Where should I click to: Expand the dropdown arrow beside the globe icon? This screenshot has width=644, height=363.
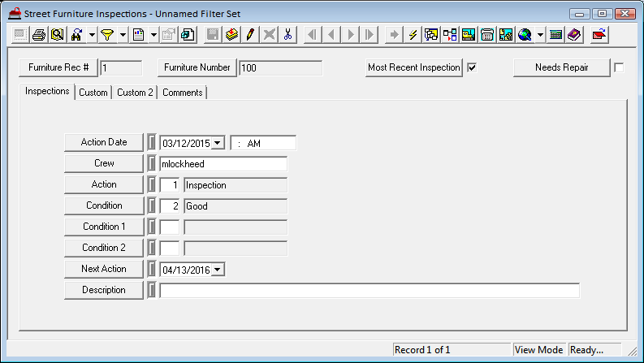coord(540,35)
